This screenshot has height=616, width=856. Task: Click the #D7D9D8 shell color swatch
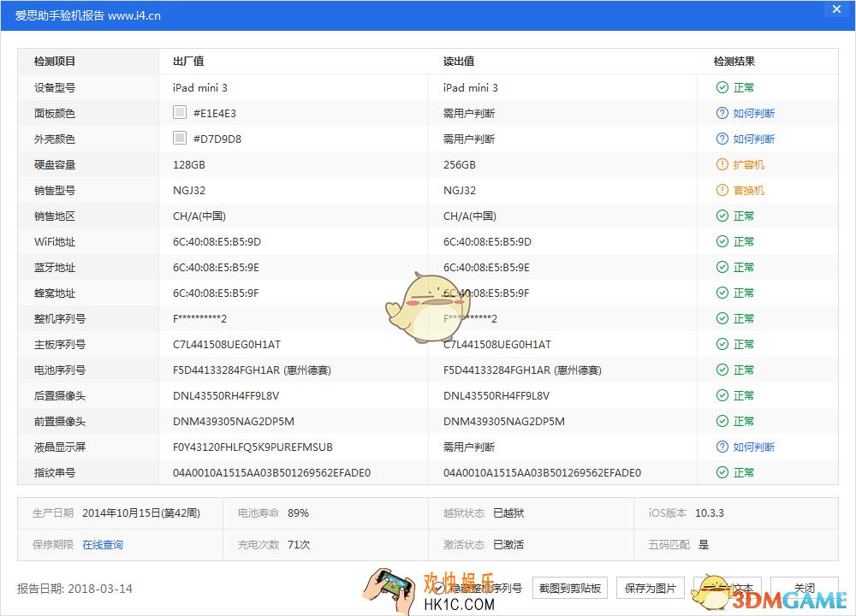coord(180,138)
